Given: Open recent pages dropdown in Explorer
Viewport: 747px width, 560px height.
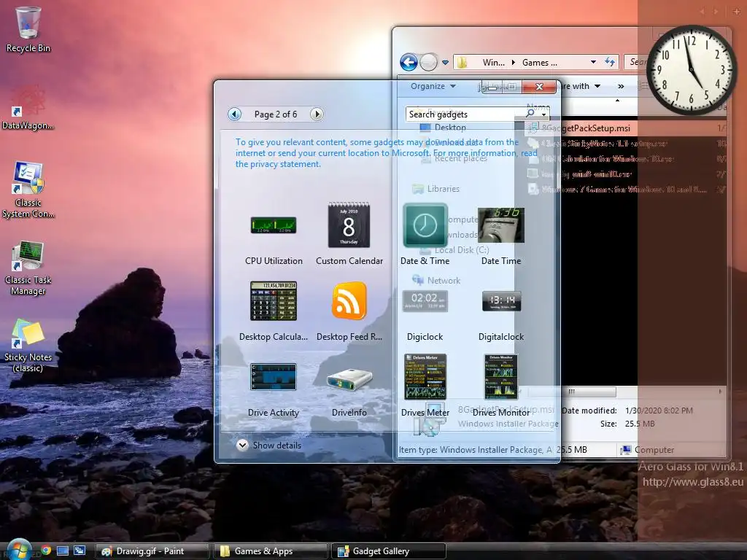Looking at the screenshot, I should pos(445,63).
